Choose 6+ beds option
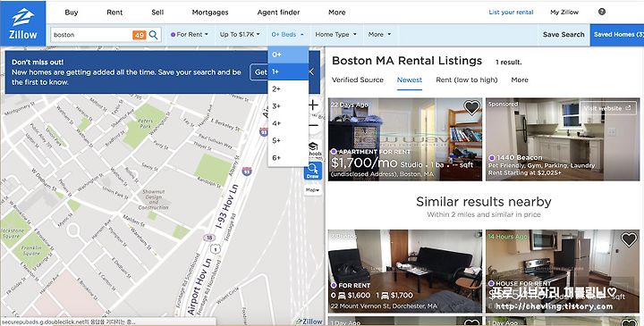Viewport: 644px width, 326px height. coord(288,158)
